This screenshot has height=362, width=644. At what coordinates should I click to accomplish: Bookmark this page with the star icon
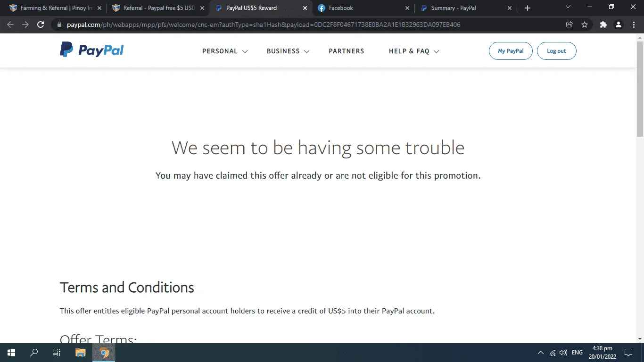click(585, 25)
